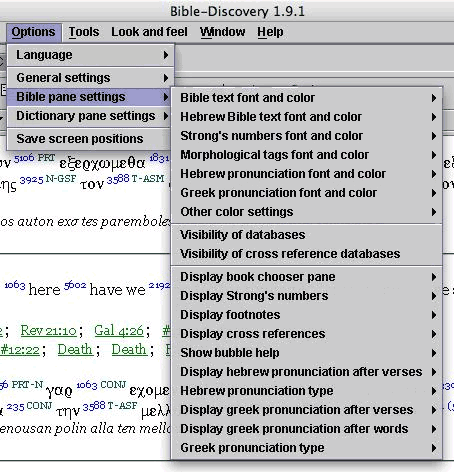Open Morphological tags font and color
This screenshot has height=472, width=454.
pyautogui.click(x=307, y=155)
